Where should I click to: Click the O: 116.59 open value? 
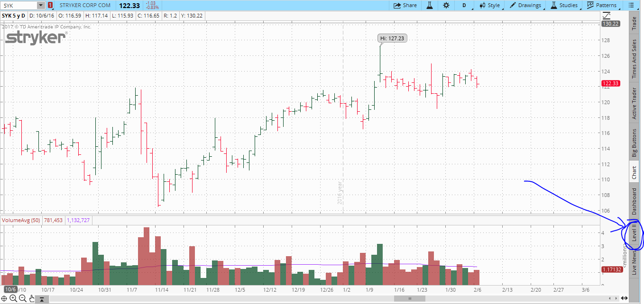click(70, 16)
